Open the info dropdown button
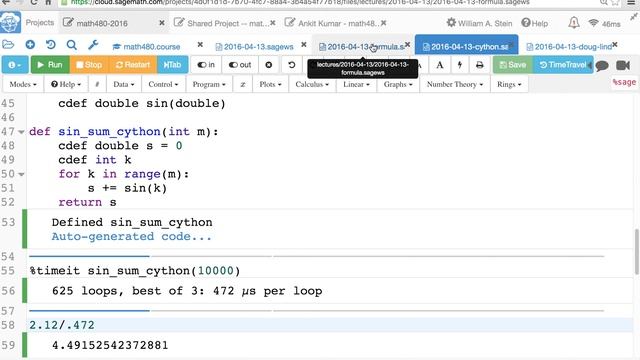The image size is (640, 360). click(x=15, y=65)
